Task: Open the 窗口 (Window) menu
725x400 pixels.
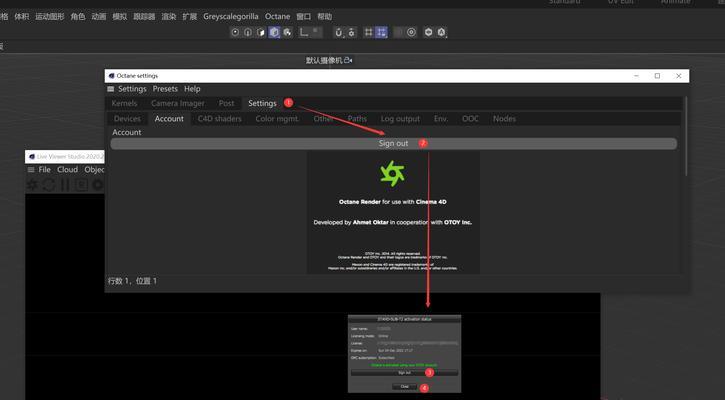Action: point(304,17)
